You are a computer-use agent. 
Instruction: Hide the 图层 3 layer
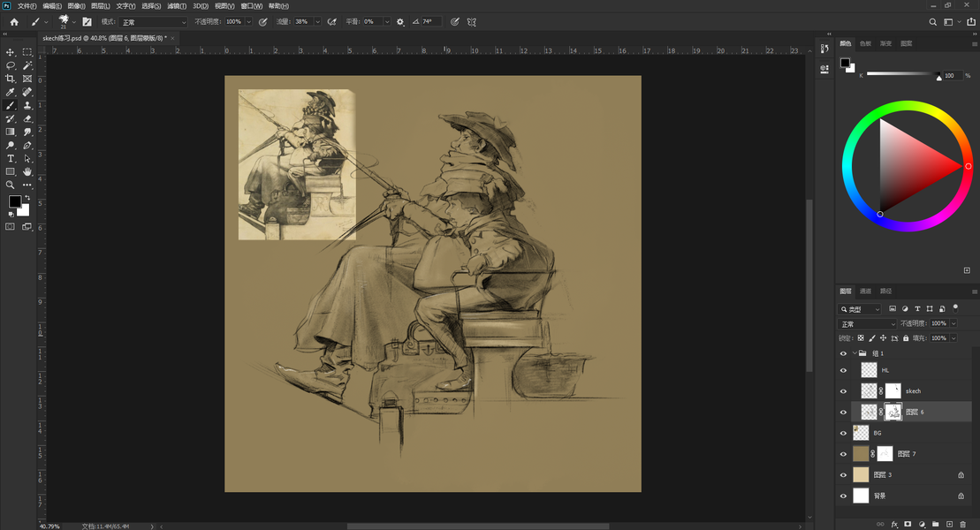point(843,475)
